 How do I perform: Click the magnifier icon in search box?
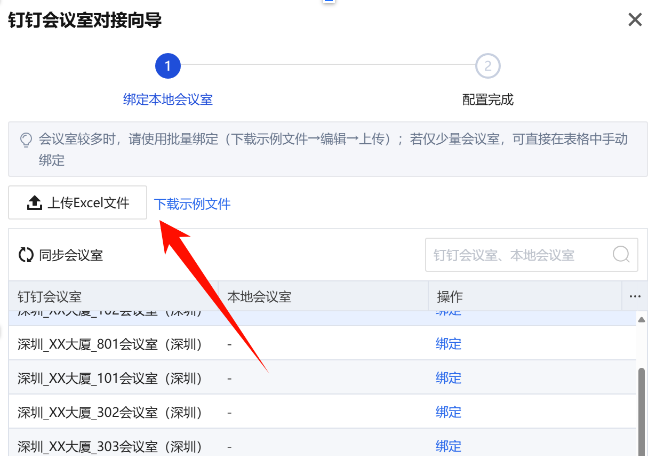point(621,255)
